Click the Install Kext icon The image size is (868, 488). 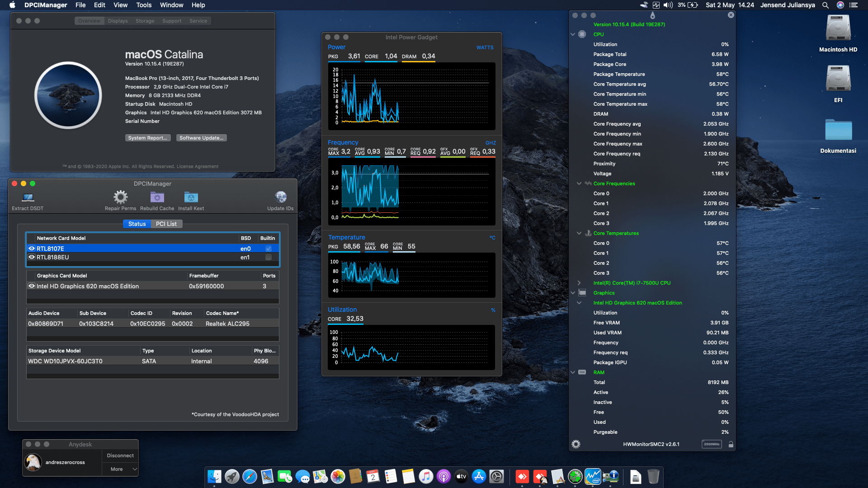[x=191, y=197]
